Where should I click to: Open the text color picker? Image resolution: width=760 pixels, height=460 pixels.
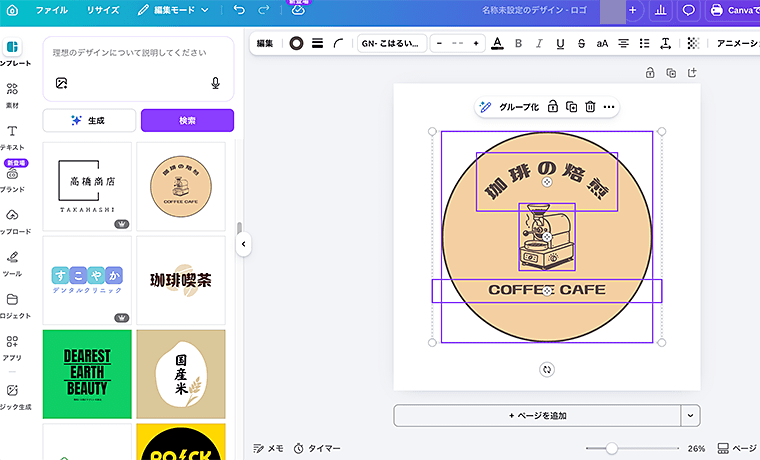click(497, 44)
